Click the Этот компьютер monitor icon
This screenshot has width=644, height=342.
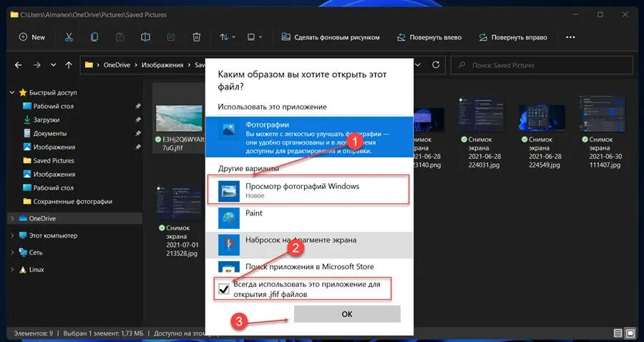pos(23,235)
